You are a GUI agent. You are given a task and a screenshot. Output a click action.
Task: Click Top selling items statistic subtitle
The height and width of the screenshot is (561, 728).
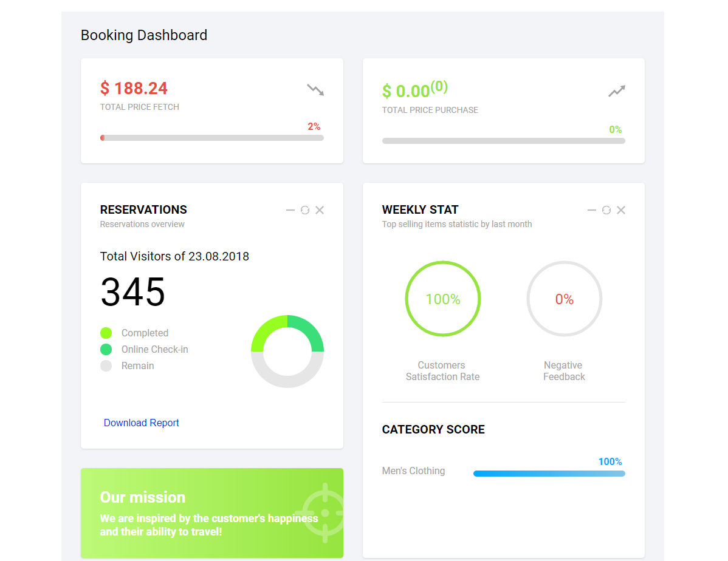click(457, 224)
